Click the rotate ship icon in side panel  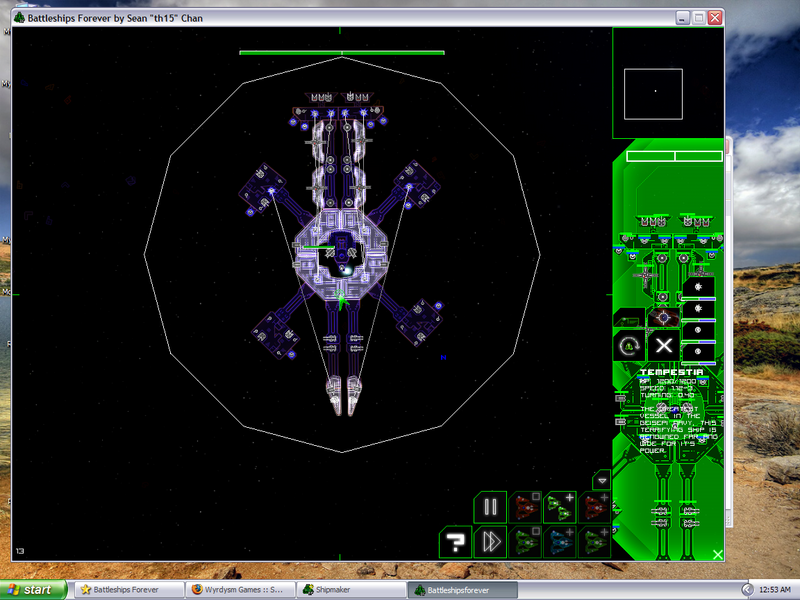click(629, 346)
